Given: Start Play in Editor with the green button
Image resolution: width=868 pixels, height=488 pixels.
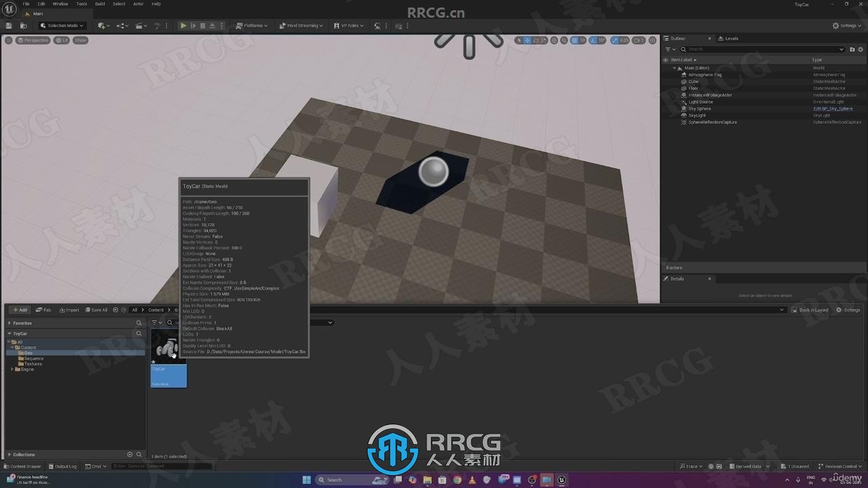Looking at the screenshot, I should pos(183,26).
